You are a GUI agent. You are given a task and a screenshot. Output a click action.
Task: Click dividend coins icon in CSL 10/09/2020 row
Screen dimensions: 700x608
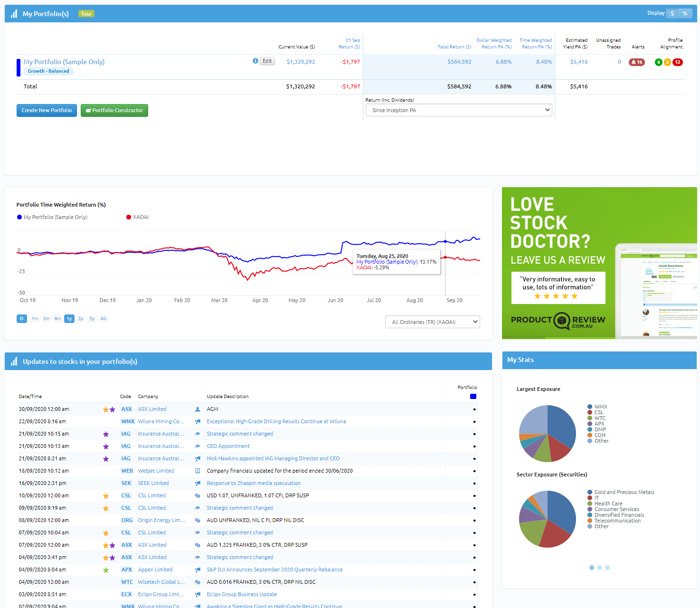pos(198,495)
